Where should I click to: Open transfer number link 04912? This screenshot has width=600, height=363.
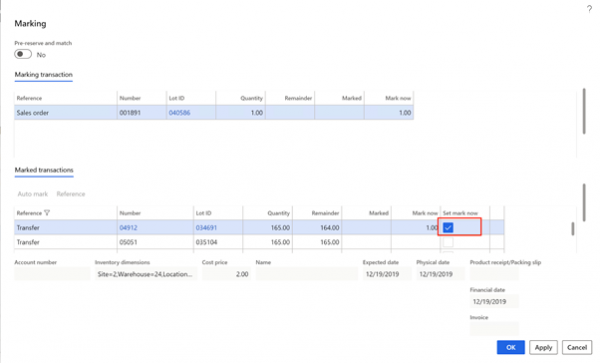coord(128,228)
